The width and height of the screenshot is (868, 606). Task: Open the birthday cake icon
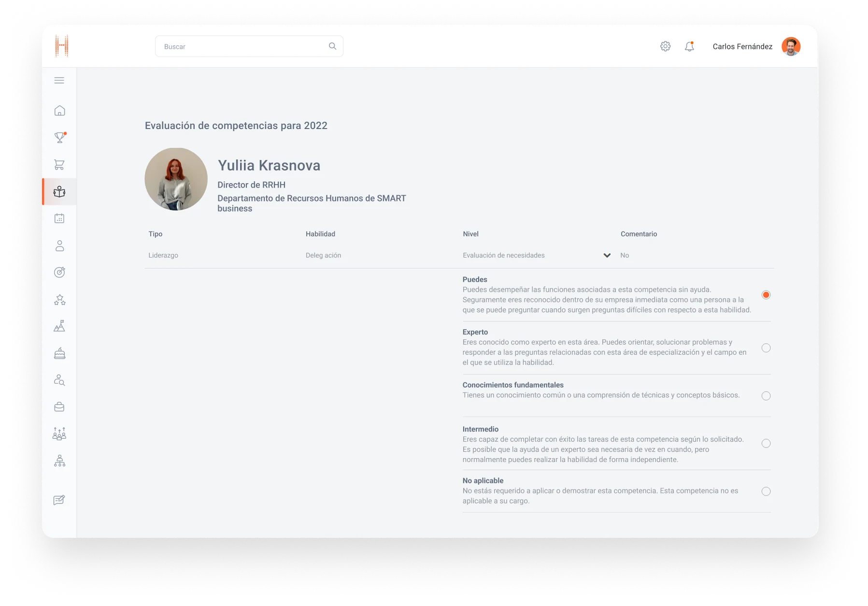pyautogui.click(x=59, y=353)
